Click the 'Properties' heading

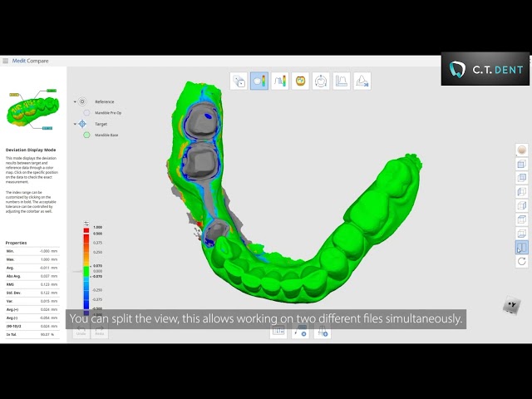[x=16, y=243]
